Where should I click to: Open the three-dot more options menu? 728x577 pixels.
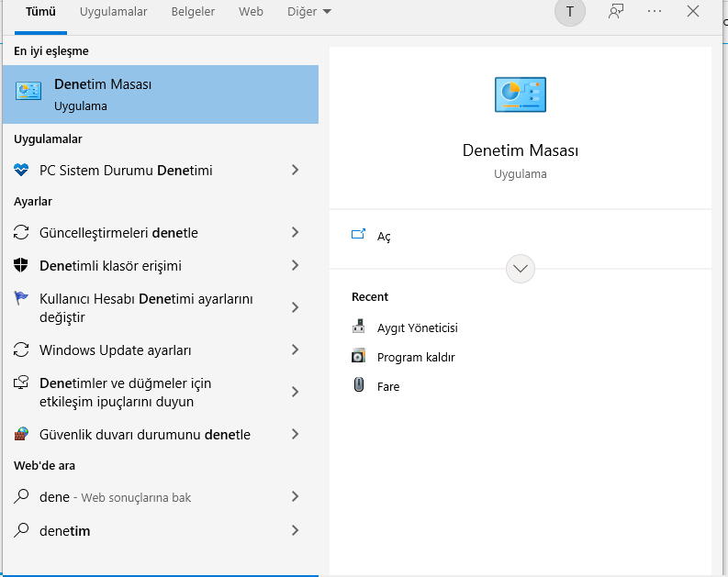(x=655, y=12)
